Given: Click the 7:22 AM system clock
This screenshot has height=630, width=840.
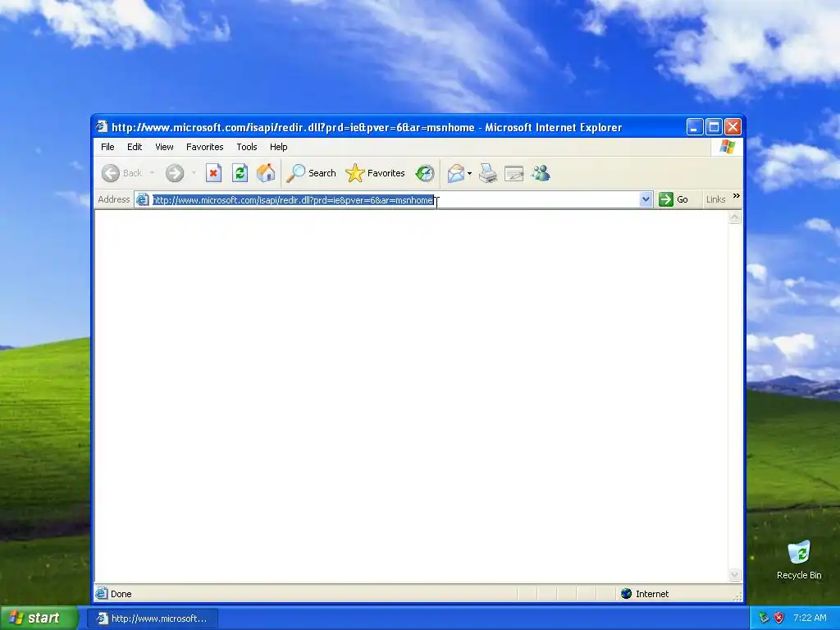Looking at the screenshot, I should pos(810,618).
